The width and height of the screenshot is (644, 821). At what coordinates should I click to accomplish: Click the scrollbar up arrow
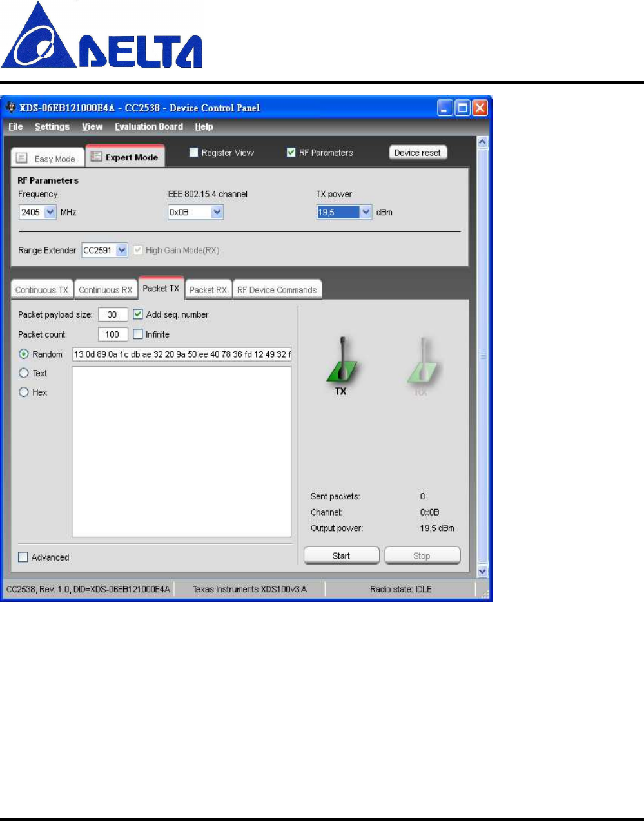coord(482,141)
